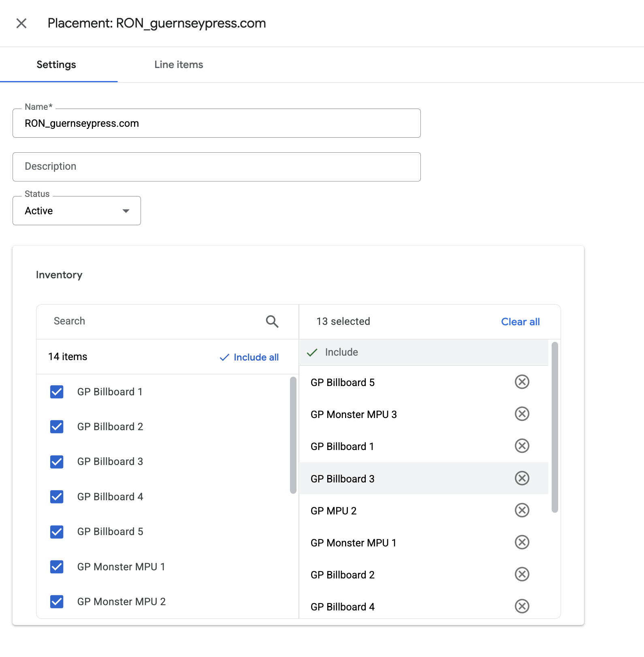The height and width of the screenshot is (657, 644).
Task: Switch to the Line items tab
Action: (x=179, y=65)
